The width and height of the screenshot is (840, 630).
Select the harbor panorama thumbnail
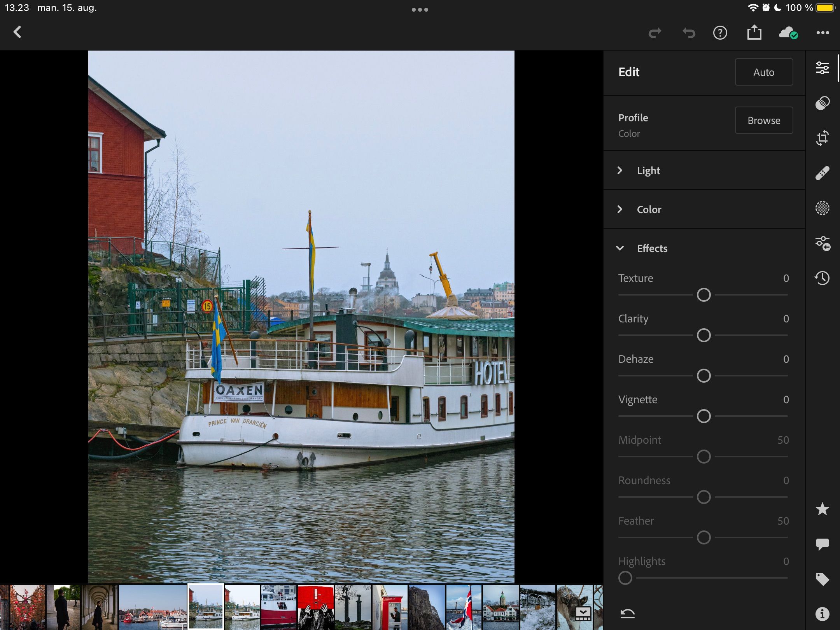coord(152,607)
